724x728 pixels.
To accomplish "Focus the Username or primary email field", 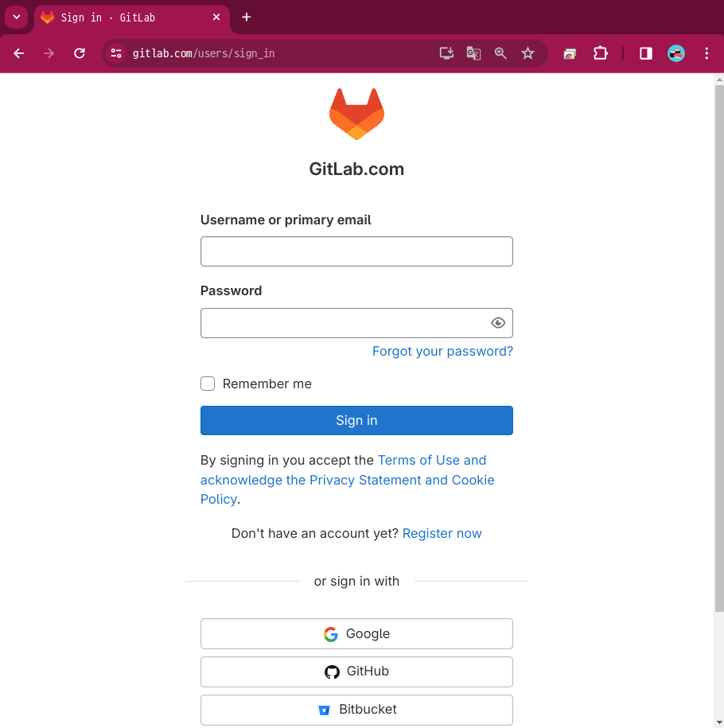I will [x=356, y=251].
